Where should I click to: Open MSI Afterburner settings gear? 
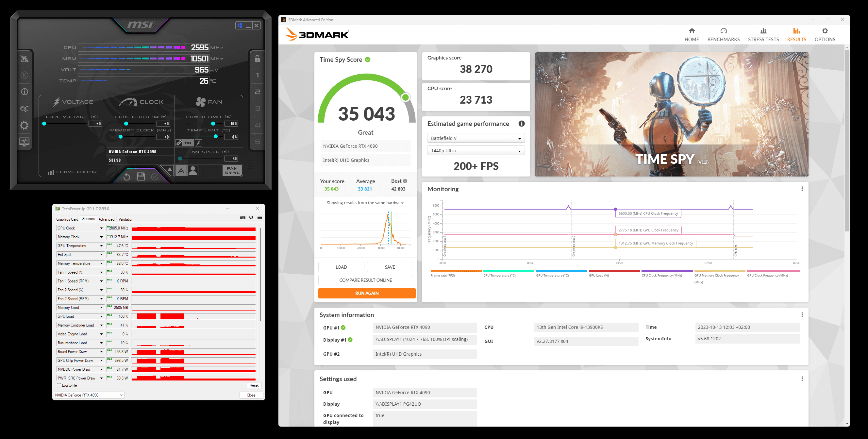coord(24,125)
